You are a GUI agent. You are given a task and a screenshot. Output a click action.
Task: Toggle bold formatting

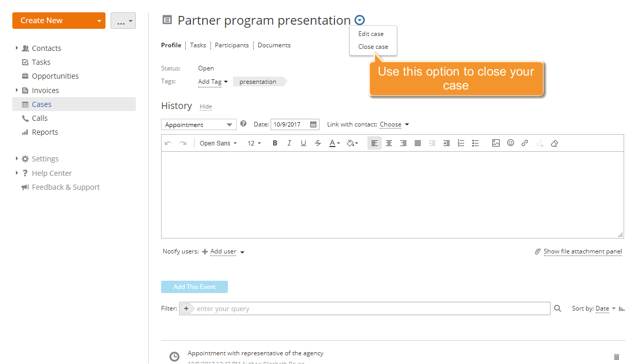click(x=275, y=143)
